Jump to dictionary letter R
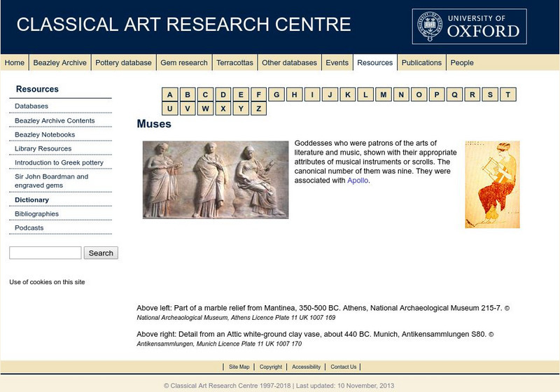 click(472, 94)
